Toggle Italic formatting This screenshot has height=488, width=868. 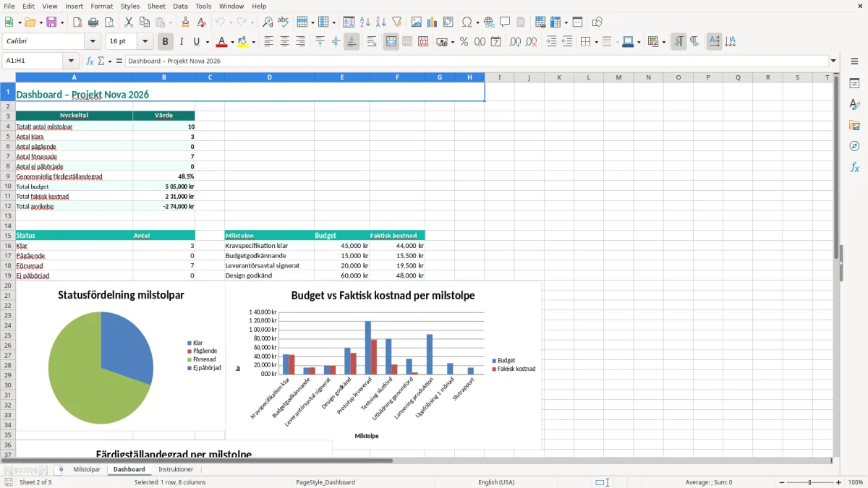coord(182,42)
